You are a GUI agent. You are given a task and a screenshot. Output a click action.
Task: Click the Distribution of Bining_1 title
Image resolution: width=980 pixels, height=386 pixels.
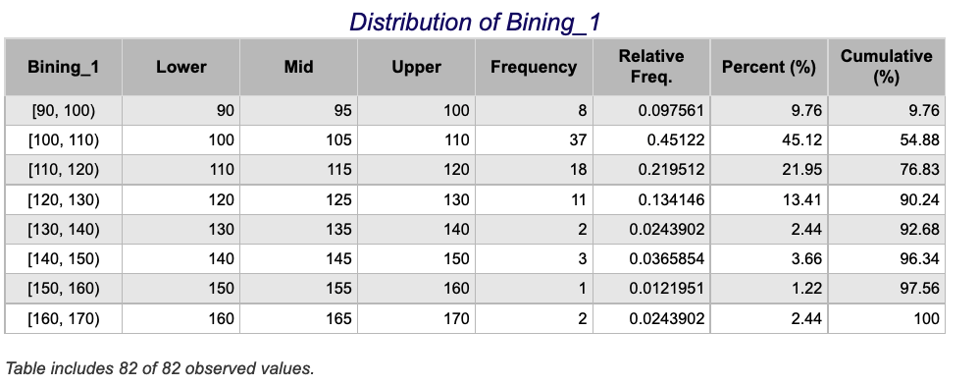click(475, 22)
